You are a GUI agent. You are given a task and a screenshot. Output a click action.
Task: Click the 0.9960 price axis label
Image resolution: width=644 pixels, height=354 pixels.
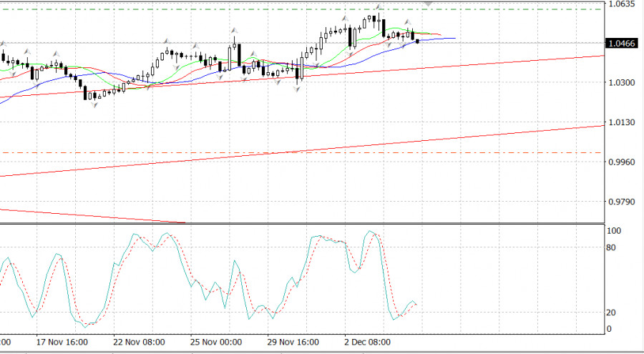[x=620, y=162]
